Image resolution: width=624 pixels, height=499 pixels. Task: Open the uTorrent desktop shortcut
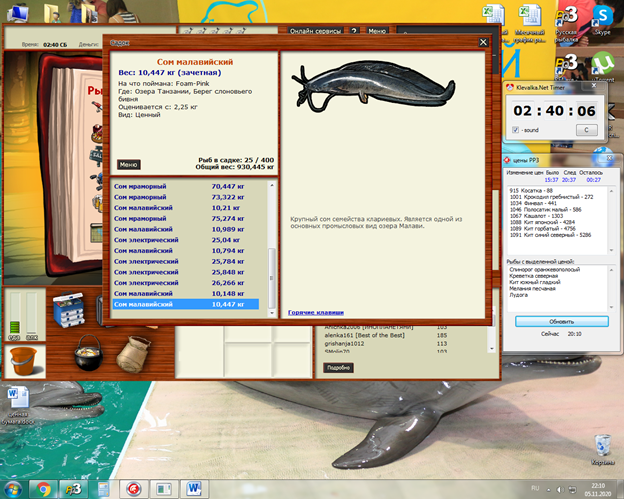tap(603, 65)
